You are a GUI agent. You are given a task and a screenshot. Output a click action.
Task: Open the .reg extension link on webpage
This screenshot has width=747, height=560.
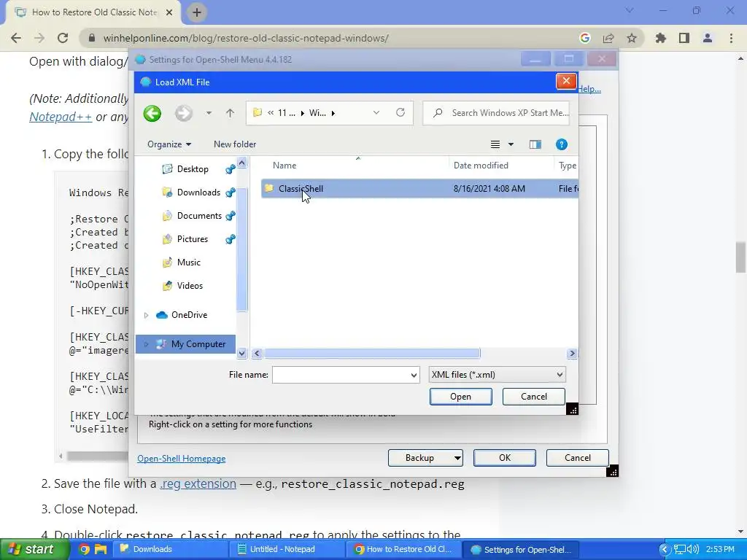198,484
